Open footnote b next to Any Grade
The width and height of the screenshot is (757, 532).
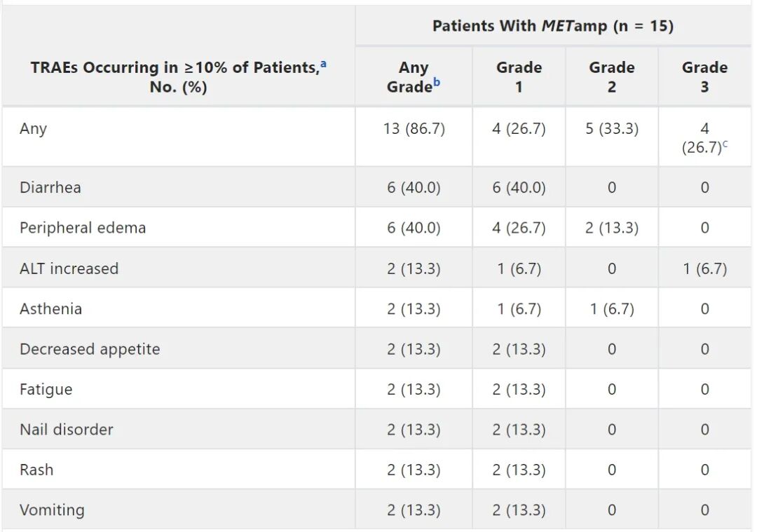pyautogui.click(x=437, y=83)
